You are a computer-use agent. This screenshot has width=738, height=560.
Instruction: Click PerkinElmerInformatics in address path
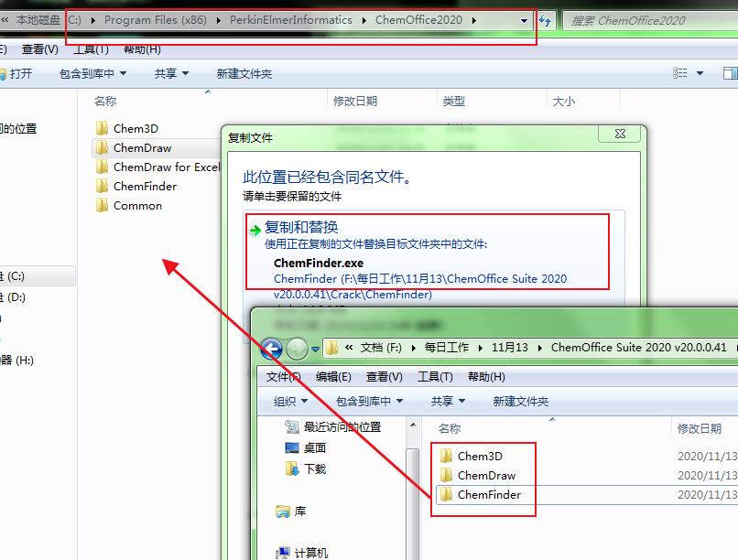[x=291, y=20]
